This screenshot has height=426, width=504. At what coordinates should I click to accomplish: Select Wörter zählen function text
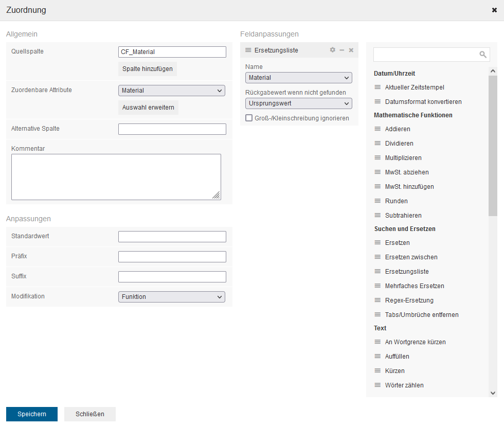404,385
